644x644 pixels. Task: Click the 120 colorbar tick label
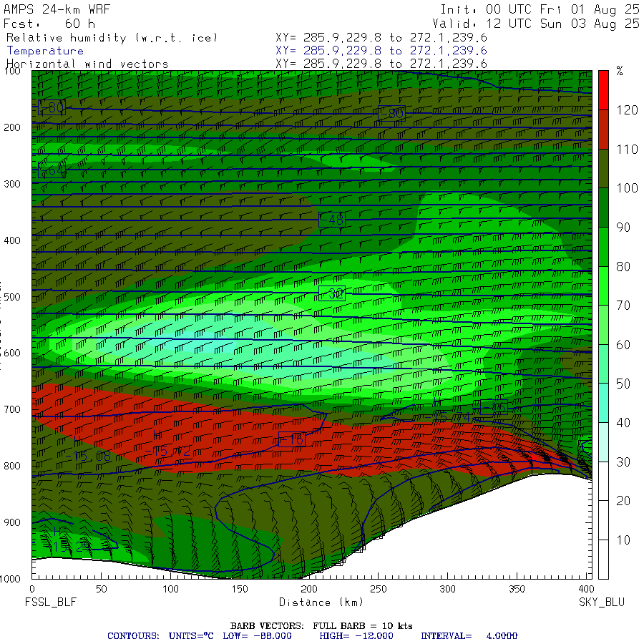[627, 110]
